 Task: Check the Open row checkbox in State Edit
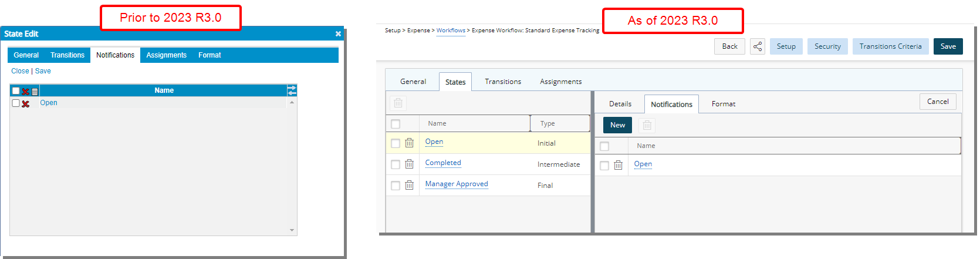pyautogui.click(x=16, y=103)
